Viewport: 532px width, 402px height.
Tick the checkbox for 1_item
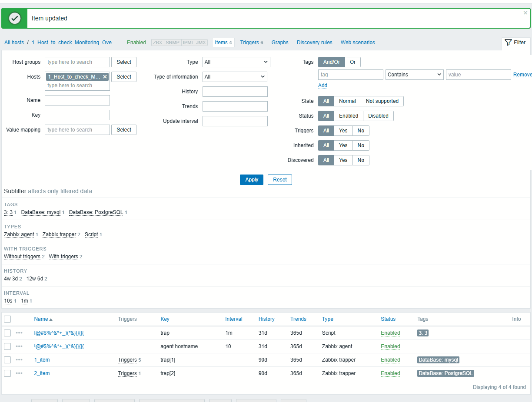point(7,360)
